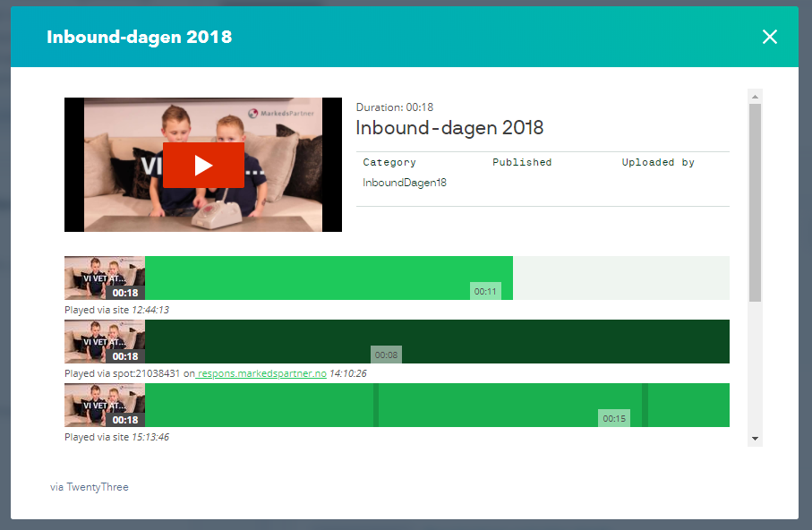This screenshot has height=530, width=812.
Task: Click thumbnail of session played at 15:13:46
Action: pyautogui.click(x=105, y=406)
